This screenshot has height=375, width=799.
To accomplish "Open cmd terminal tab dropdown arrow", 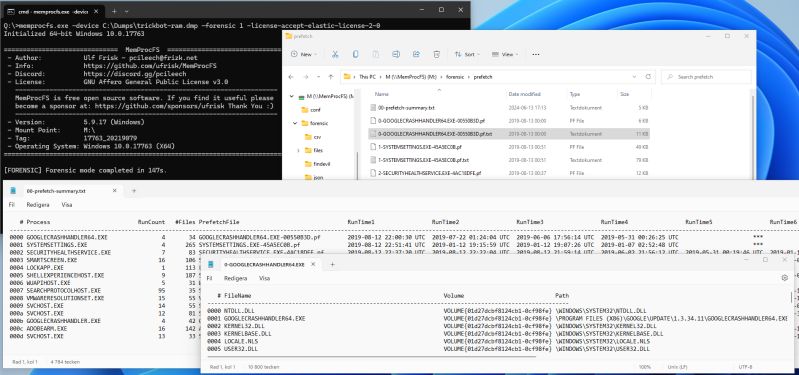I will (x=127, y=11).
